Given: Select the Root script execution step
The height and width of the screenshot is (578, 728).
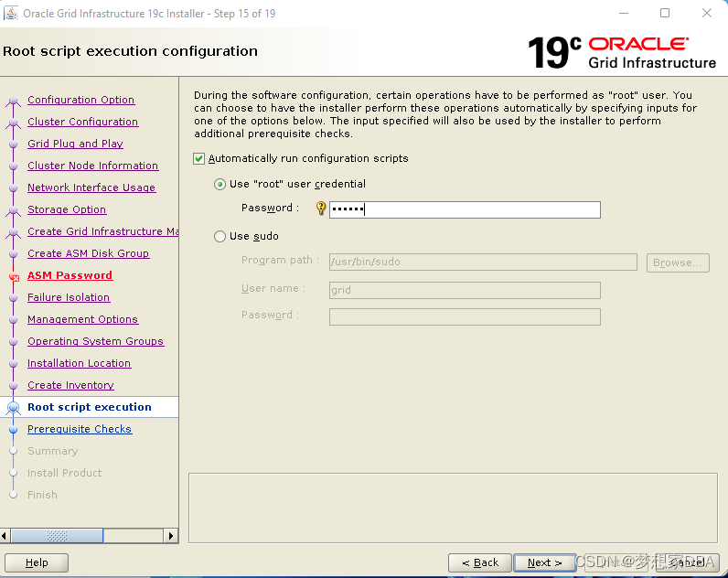Looking at the screenshot, I should coord(90,407).
